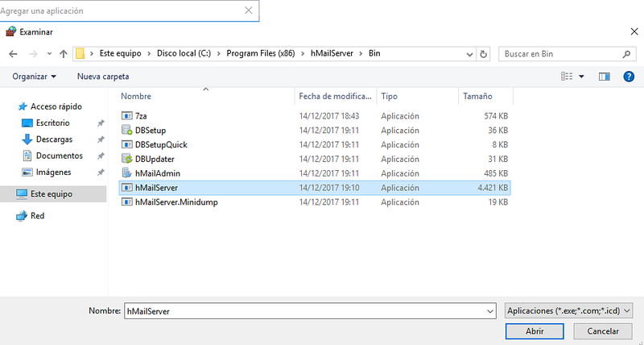Click the search magnifier icon

pyautogui.click(x=626, y=54)
